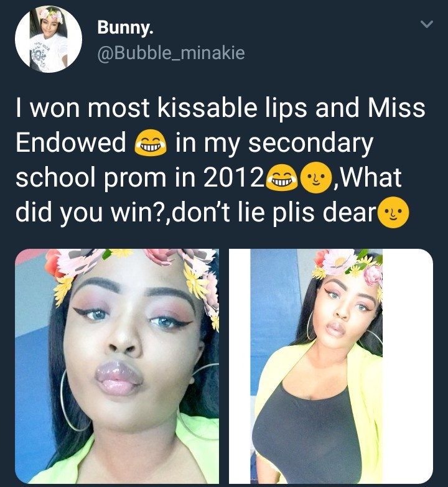Screen dimensions: 448x487
Task: Open the @Bubble_minakie handle link
Action: click(171, 53)
